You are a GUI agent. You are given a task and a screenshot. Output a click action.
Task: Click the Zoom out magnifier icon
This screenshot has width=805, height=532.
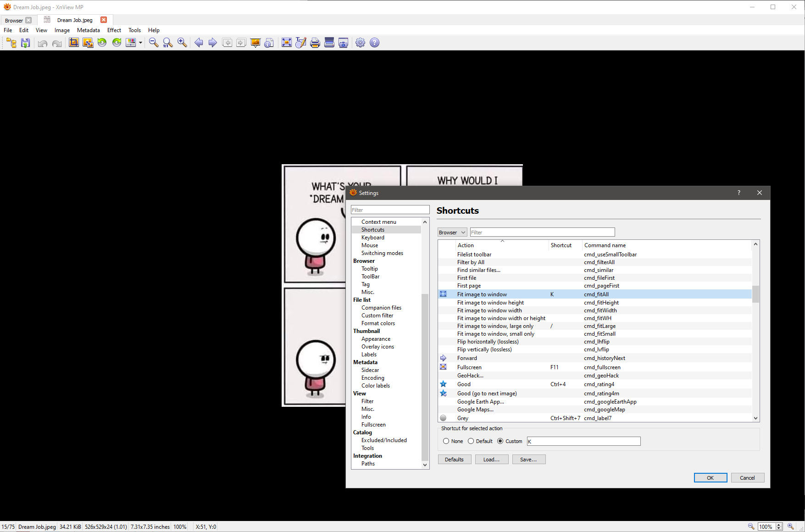pyautogui.click(x=154, y=43)
